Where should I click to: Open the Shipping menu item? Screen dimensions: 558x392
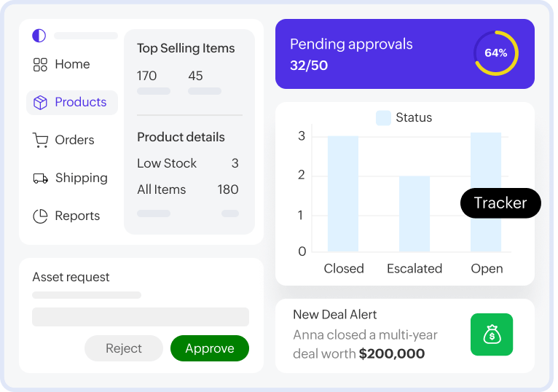pos(81,178)
